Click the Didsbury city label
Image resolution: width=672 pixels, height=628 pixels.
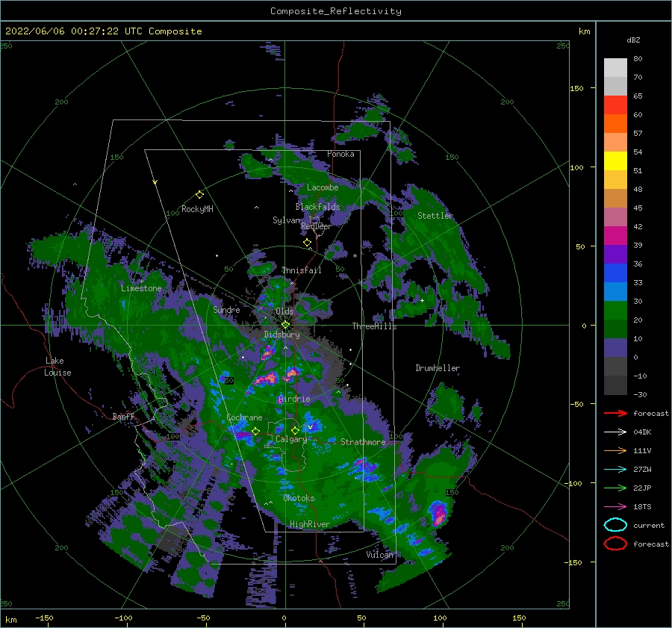[x=281, y=335]
